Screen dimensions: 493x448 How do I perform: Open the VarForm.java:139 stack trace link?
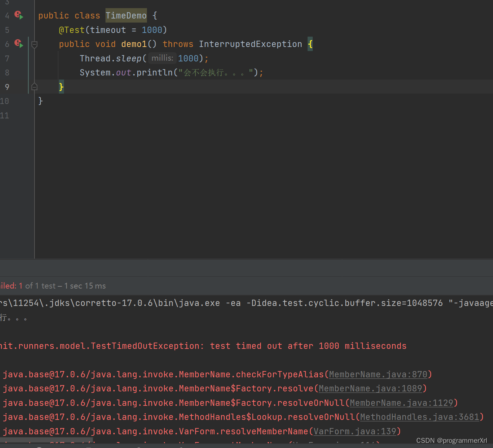tap(355, 431)
